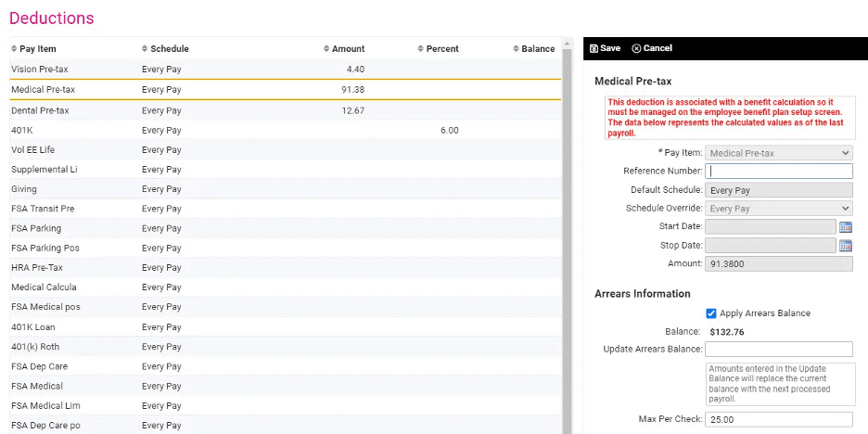
Task: Click the Reference Number input field
Action: tap(778, 171)
